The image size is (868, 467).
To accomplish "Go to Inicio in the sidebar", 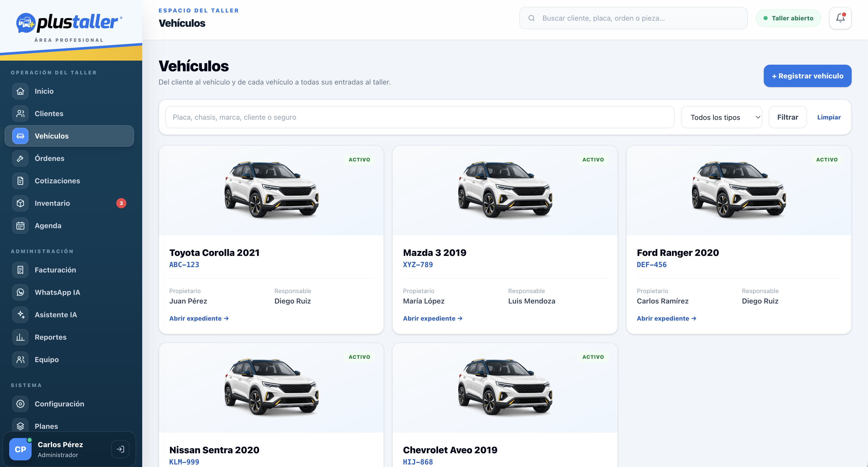I will [x=69, y=91].
